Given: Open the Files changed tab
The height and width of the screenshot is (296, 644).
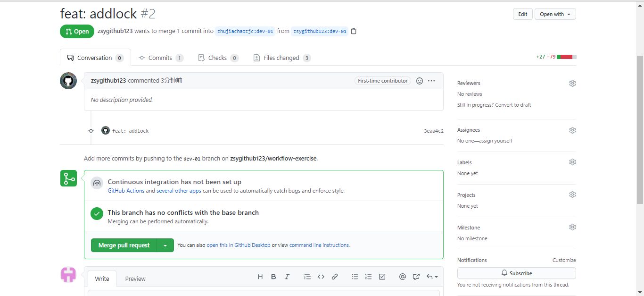Looking at the screenshot, I should coord(282,58).
